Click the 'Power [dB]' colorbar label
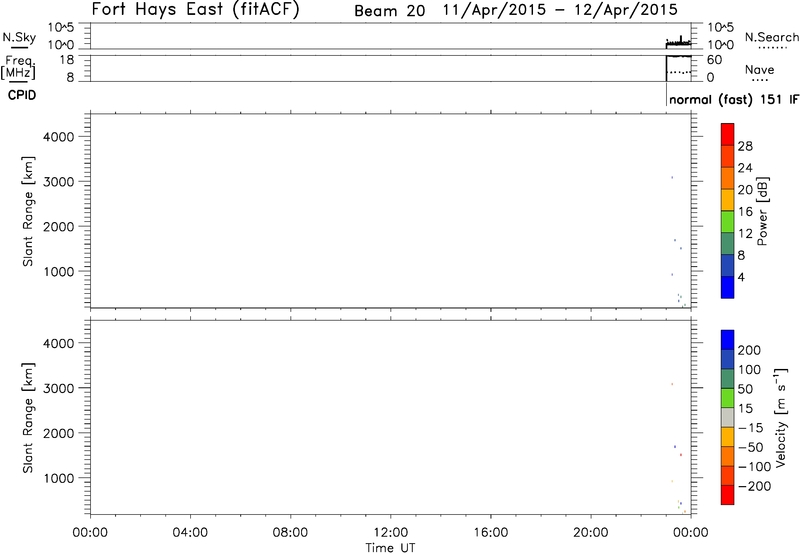 pyautogui.click(x=763, y=211)
